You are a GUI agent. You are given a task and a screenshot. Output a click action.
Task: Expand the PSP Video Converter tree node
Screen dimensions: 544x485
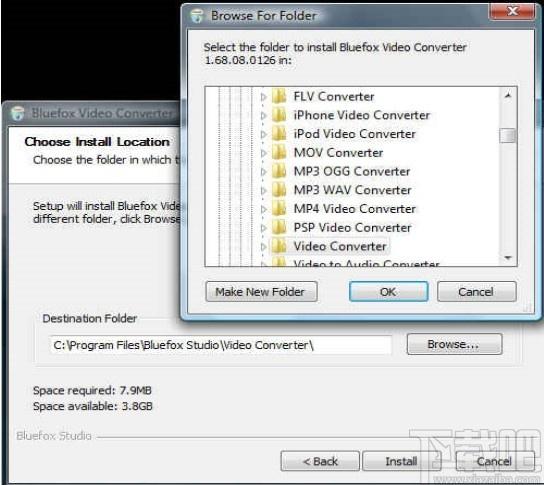264,228
